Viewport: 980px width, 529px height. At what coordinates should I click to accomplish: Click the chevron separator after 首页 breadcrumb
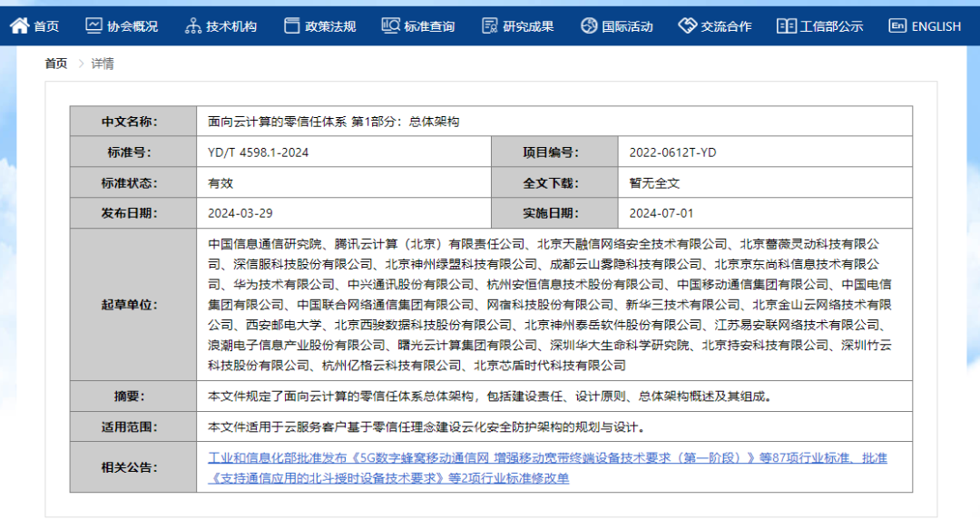81,64
